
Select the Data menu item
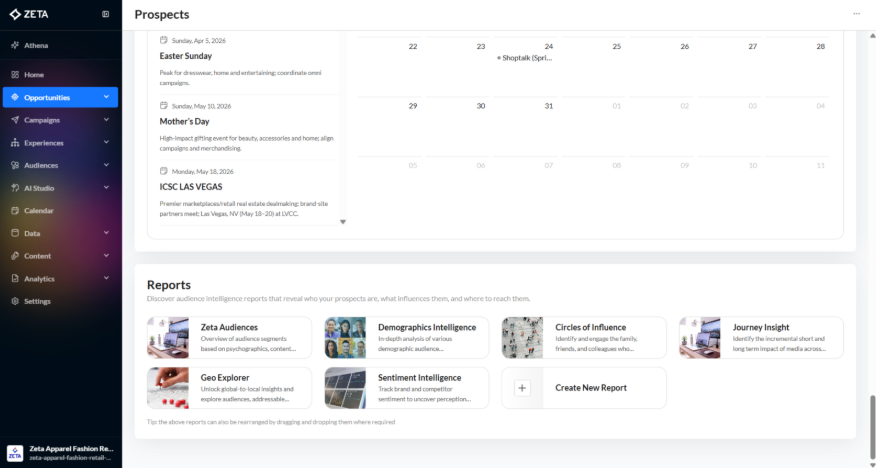click(32, 233)
